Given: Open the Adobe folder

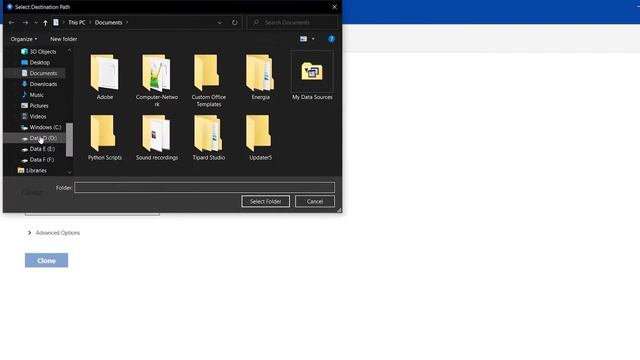Looking at the screenshot, I should 104,77.
